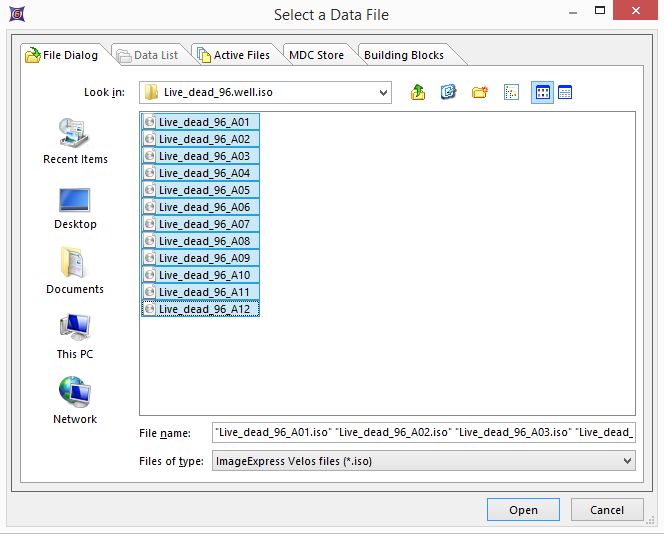This screenshot has height=534, width=664.
Task: Click the tree view toolbar icon
Action: pos(511,92)
